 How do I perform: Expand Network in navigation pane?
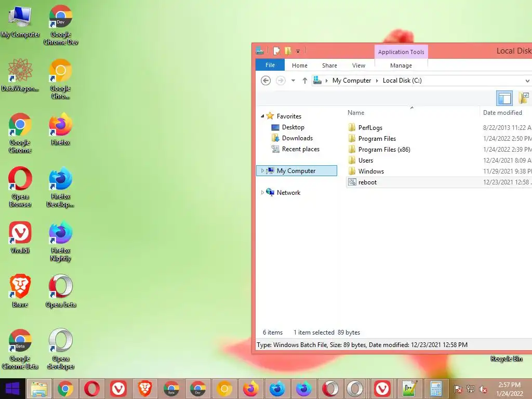pos(262,192)
